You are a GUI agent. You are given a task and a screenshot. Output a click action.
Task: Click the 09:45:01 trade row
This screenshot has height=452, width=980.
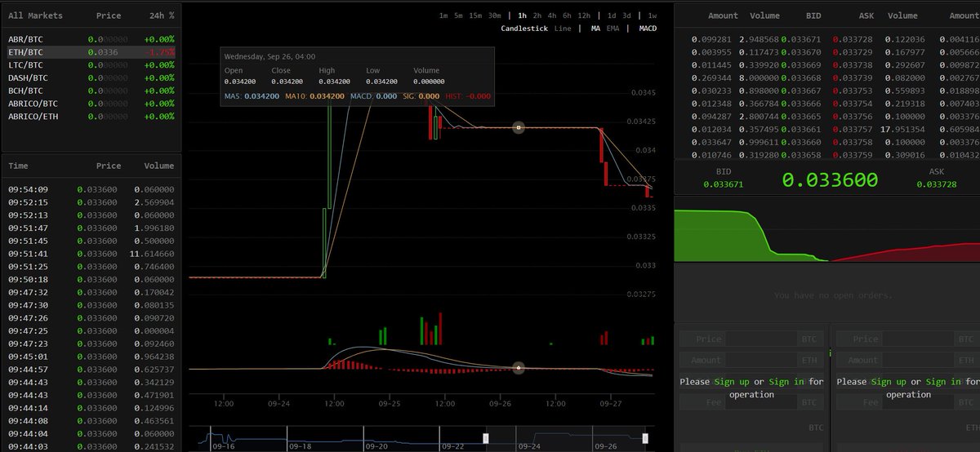[91, 357]
